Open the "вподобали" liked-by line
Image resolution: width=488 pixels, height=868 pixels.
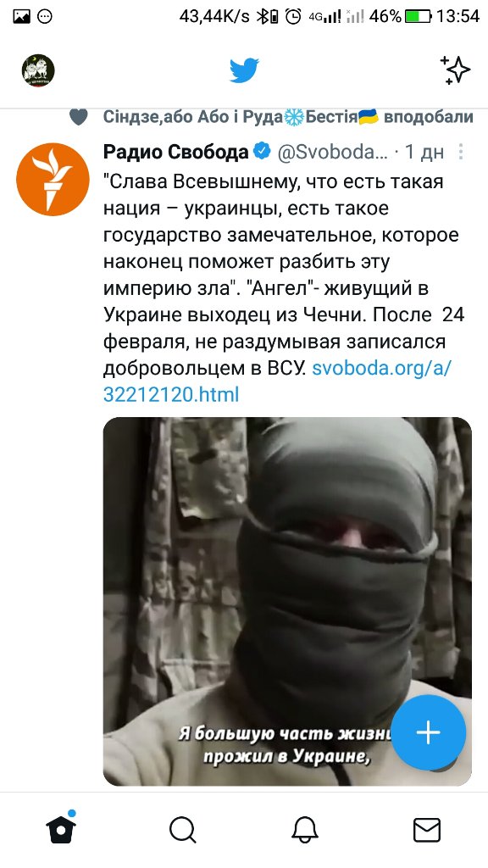288,117
